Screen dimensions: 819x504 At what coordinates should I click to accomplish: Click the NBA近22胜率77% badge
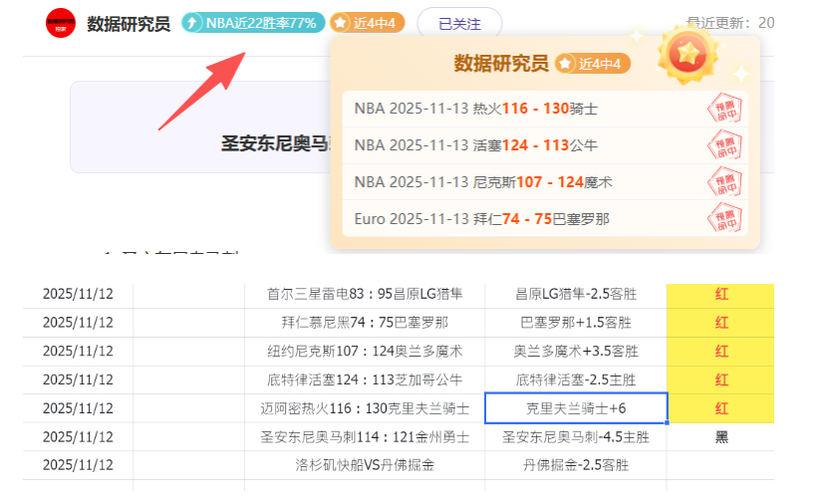coord(253,23)
